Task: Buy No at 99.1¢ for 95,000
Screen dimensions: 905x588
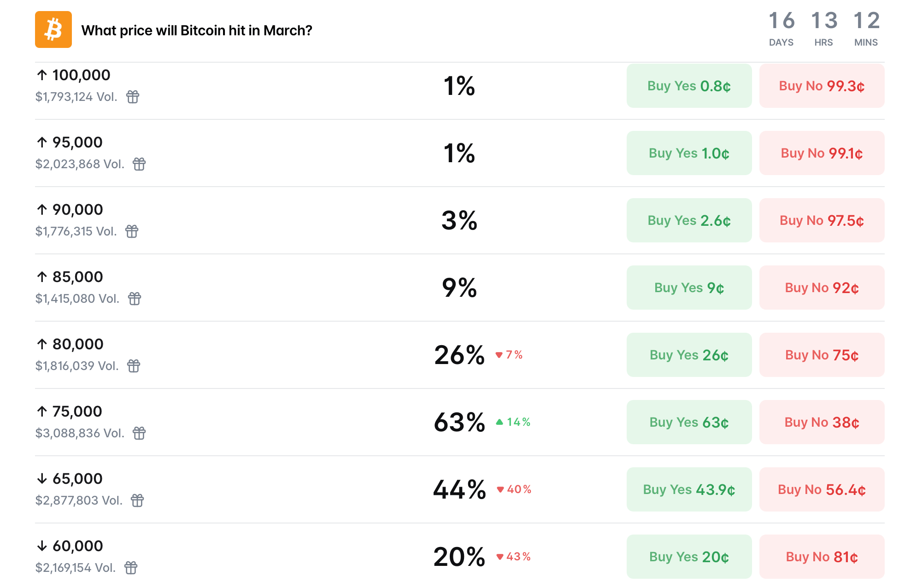Action: point(822,153)
